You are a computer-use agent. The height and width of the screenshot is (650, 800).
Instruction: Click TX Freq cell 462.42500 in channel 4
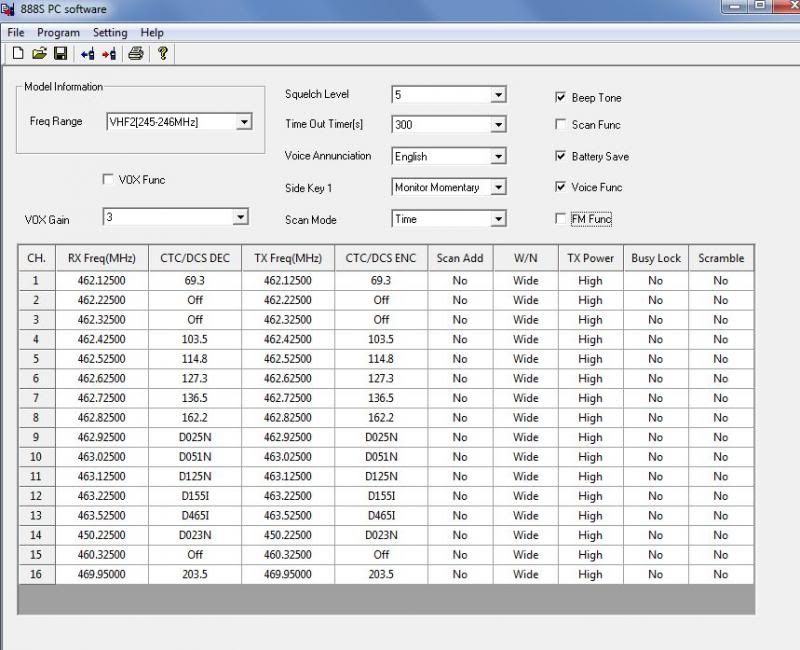pos(288,339)
